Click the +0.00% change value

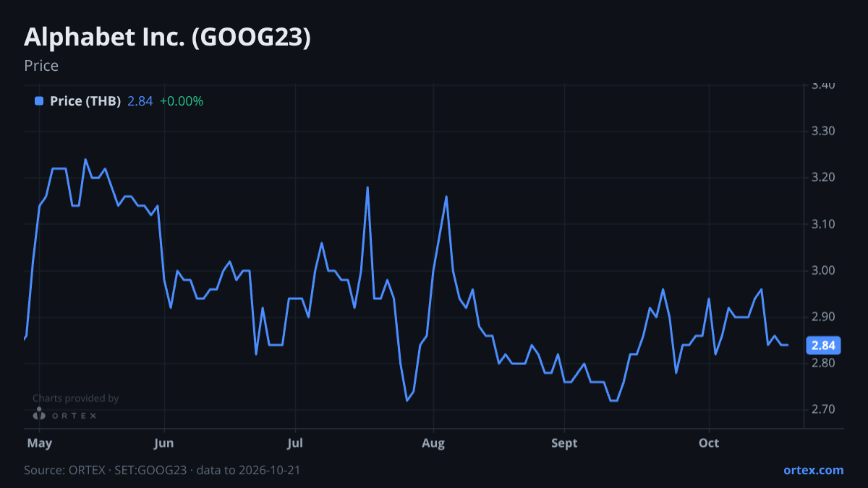pyautogui.click(x=182, y=101)
